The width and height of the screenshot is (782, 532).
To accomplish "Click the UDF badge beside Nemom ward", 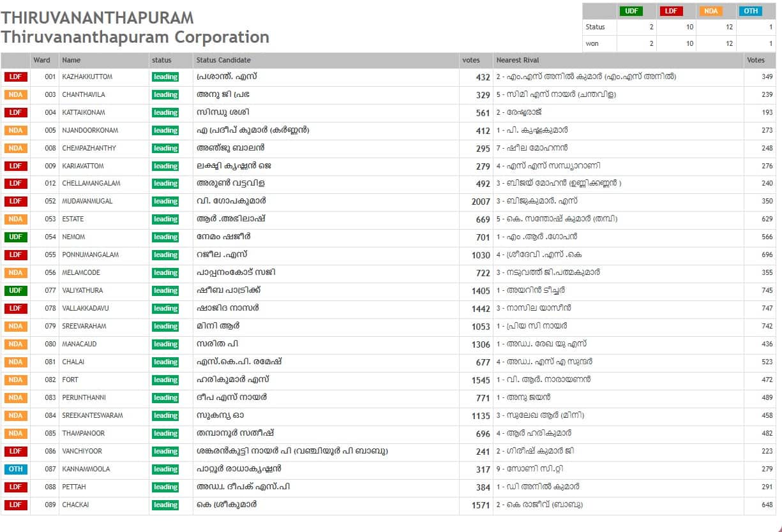I will [15, 237].
